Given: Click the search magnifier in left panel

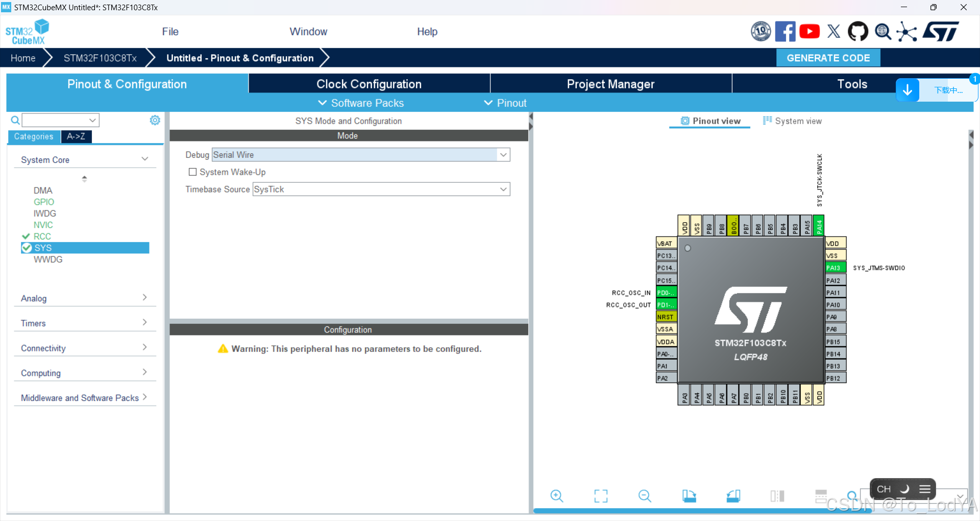Looking at the screenshot, I should pyautogui.click(x=15, y=120).
